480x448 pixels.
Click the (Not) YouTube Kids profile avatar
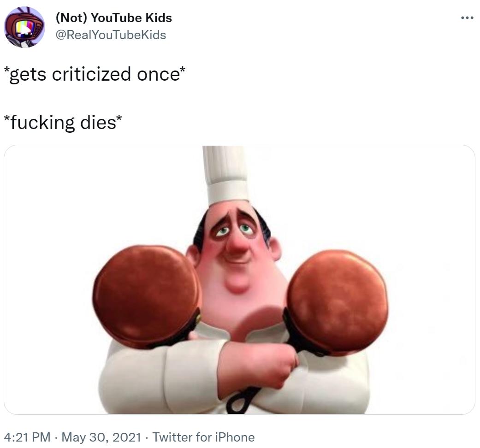point(24,27)
